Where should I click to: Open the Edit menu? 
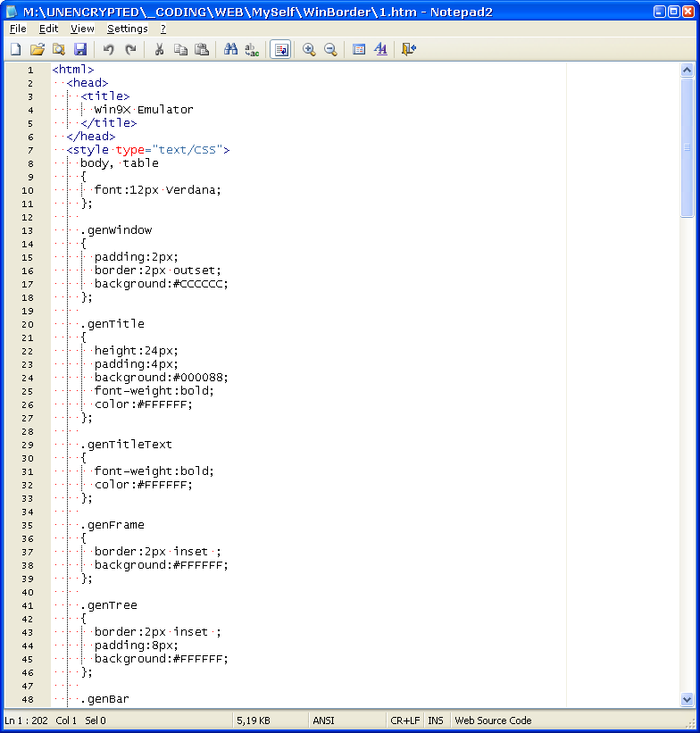(x=48, y=29)
